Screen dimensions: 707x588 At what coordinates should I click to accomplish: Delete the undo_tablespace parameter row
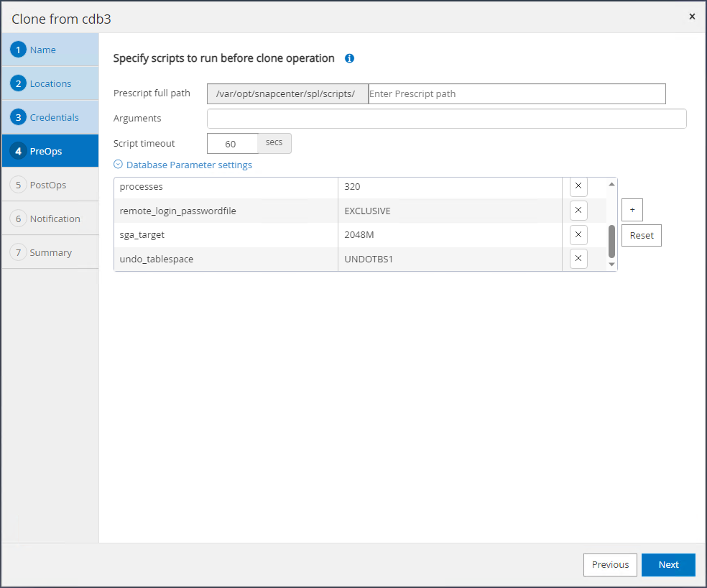click(578, 259)
